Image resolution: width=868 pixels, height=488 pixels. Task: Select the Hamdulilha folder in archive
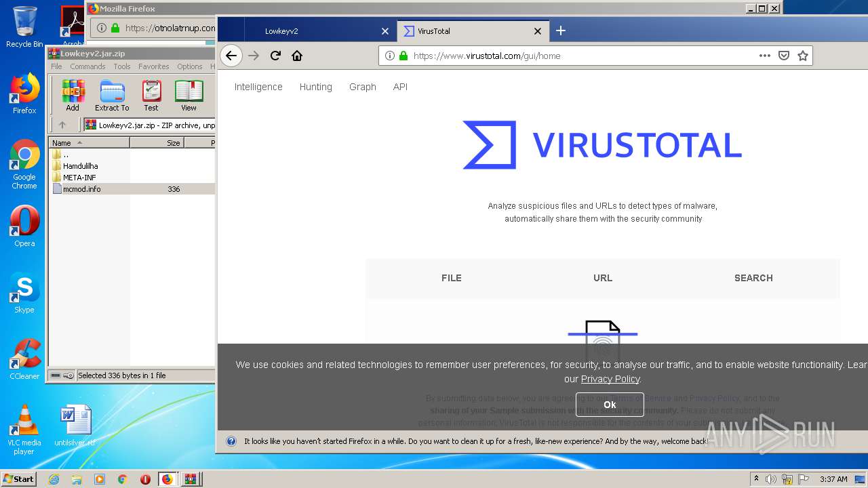(x=80, y=166)
